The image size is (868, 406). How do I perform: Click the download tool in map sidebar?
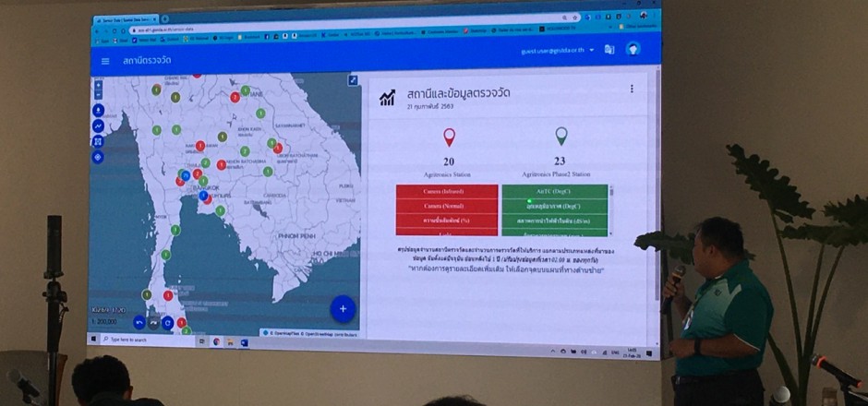pos(99,110)
